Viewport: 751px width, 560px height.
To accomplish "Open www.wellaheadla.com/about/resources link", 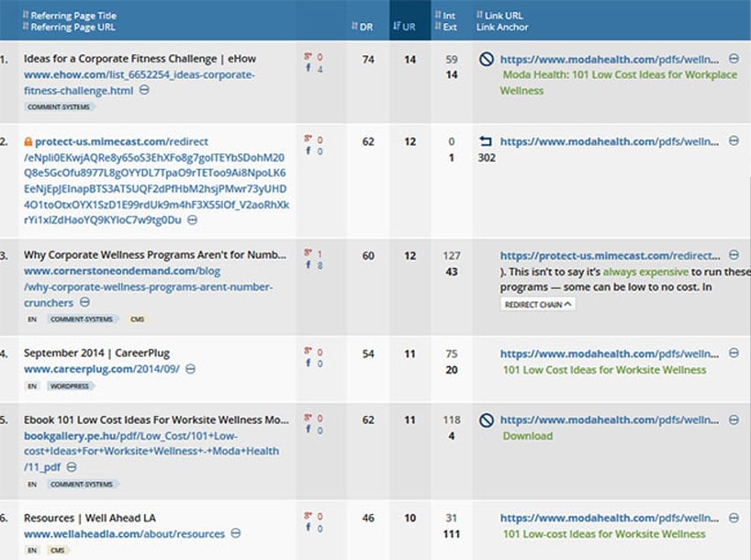I will click(124, 534).
